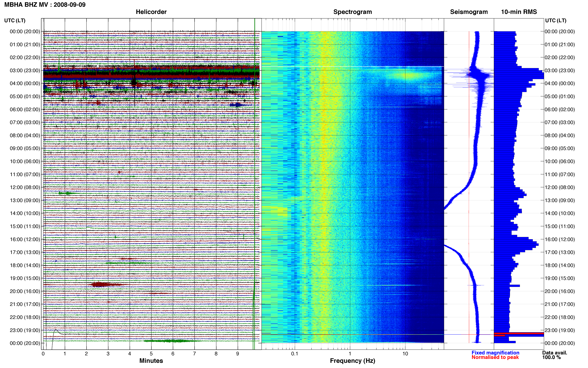
Task: Click the Data avail. label
Action: click(555, 353)
